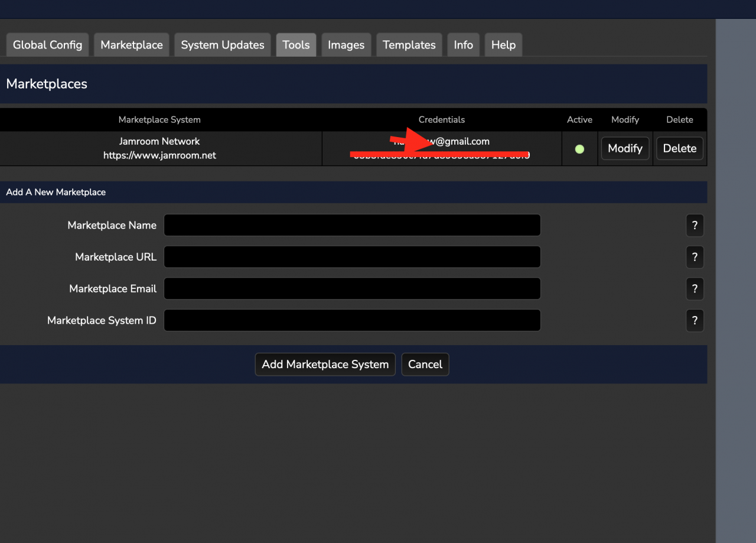The height and width of the screenshot is (543, 756).
Task: Open the Images tab
Action: [346, 45]
